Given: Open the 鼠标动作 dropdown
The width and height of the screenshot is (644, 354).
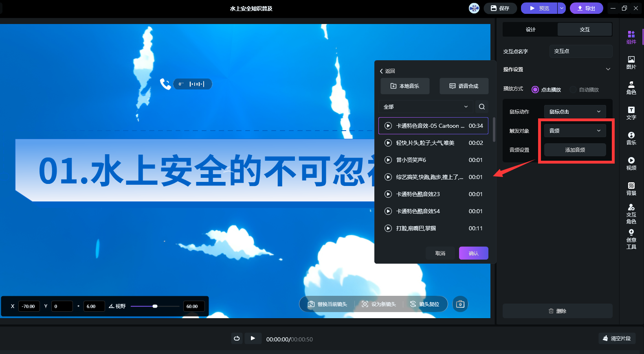Looking at the screenshot, I should click(575, 111).
